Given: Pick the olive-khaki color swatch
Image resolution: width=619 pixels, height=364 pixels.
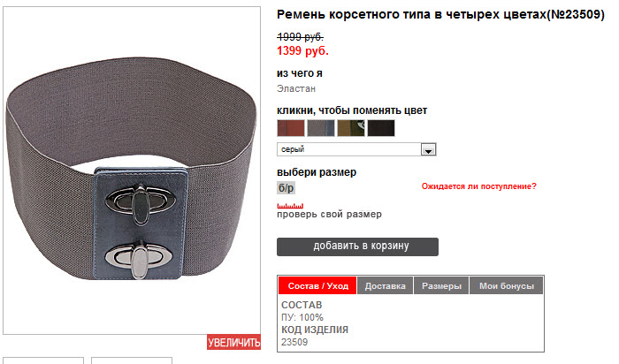Looking at the screenshot, I should pos(351,128).
